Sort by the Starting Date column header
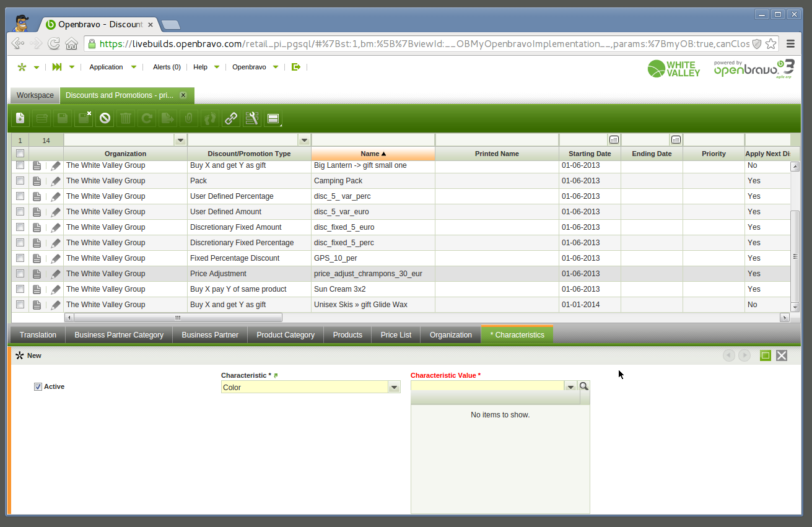This screenshot has width=812, height=527. [x=590, y=154]
